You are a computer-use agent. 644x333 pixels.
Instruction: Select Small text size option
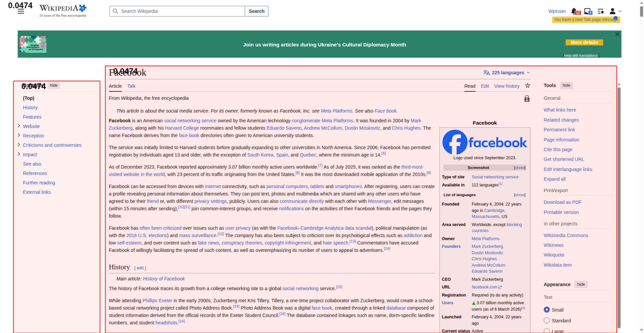tap(547, 309)
